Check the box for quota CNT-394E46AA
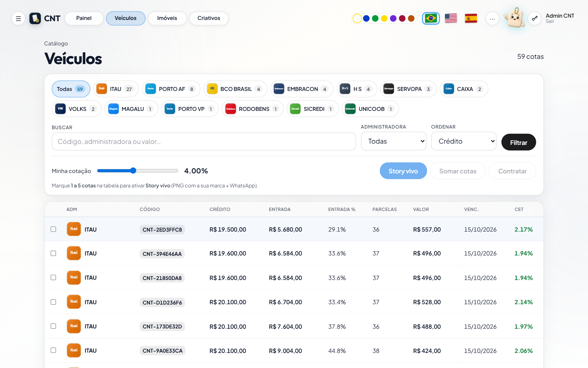Image resolution: width=588 pixels, height=368 pixels. 53,253
